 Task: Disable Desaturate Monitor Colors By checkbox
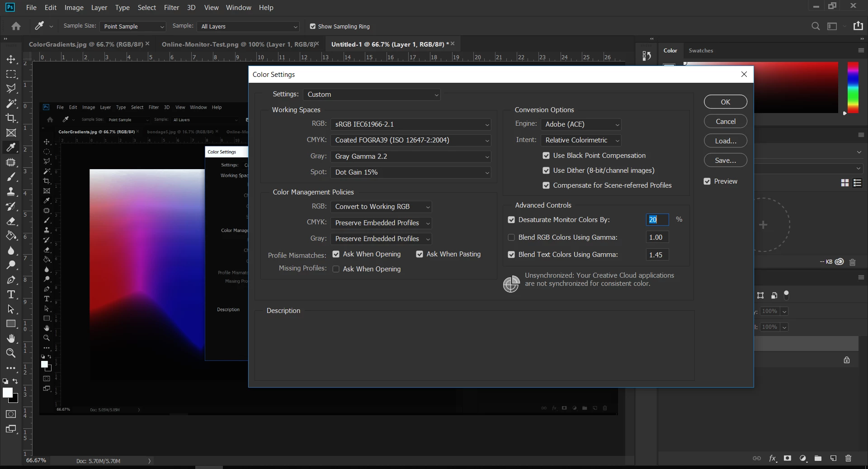coord(511,220)
